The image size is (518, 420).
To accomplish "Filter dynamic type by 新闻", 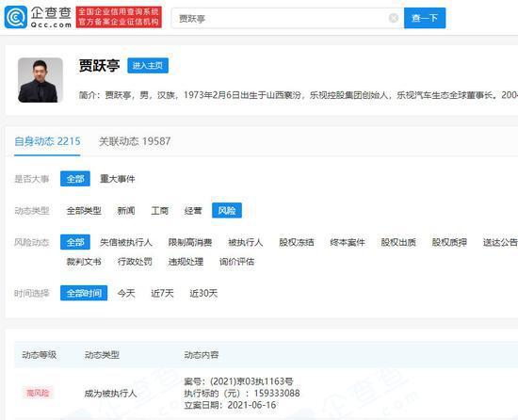I will click(x=126, y=211).
